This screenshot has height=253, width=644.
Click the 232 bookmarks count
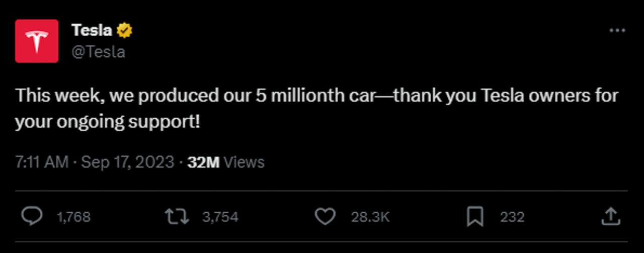click(x=512, y=217)
